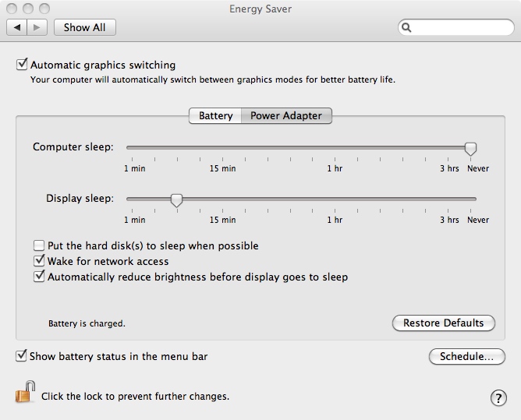The height and width of the screenshot is (420, 521).
Task: Click the Display sleep slider knob
Action: pos(176,199)
